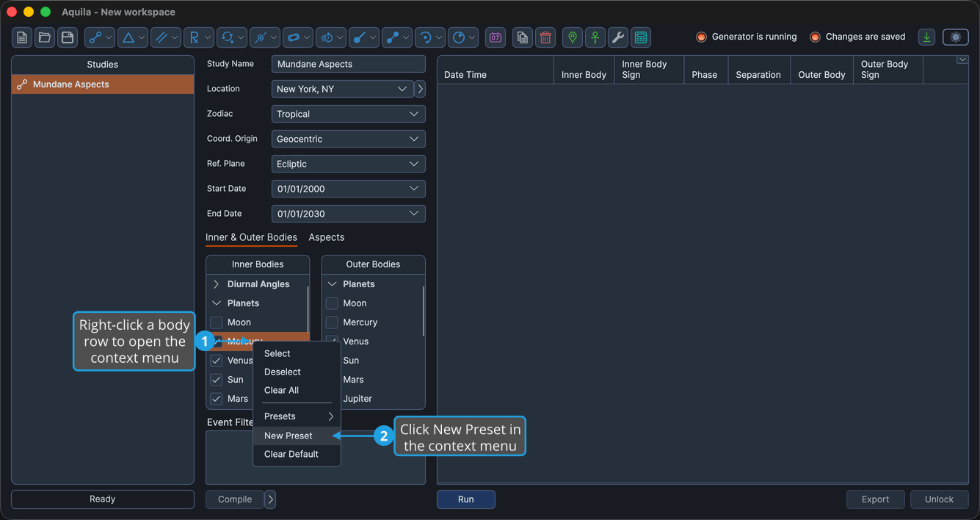Check the Mercury box under Outer Bodies
This screenshot has width=980, height=520.
tap(332, 322)
